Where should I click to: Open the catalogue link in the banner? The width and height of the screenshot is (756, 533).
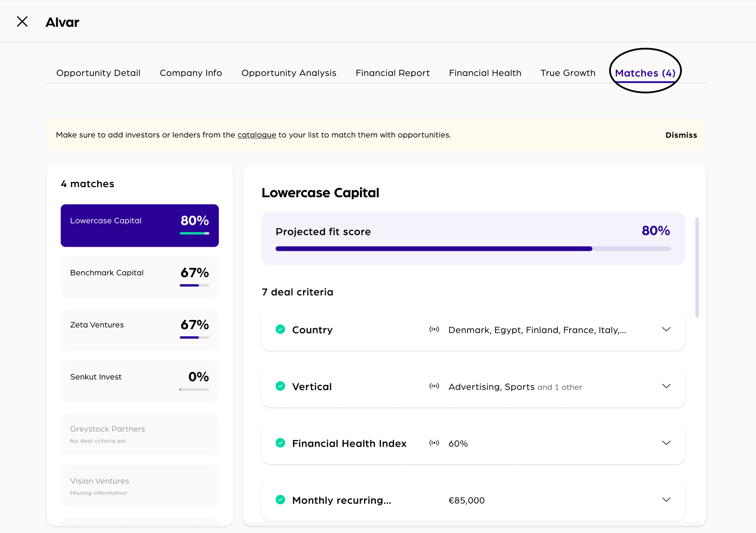257,135
